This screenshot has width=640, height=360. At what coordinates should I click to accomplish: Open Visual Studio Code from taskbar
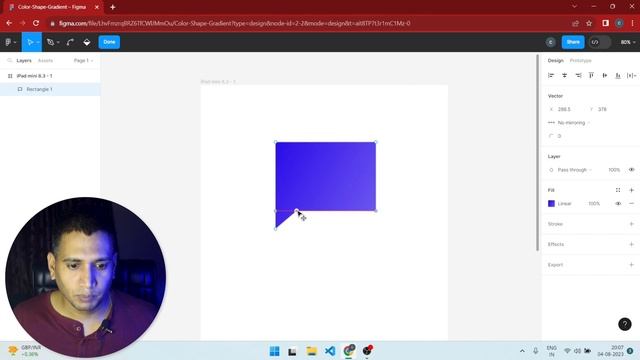330,351
